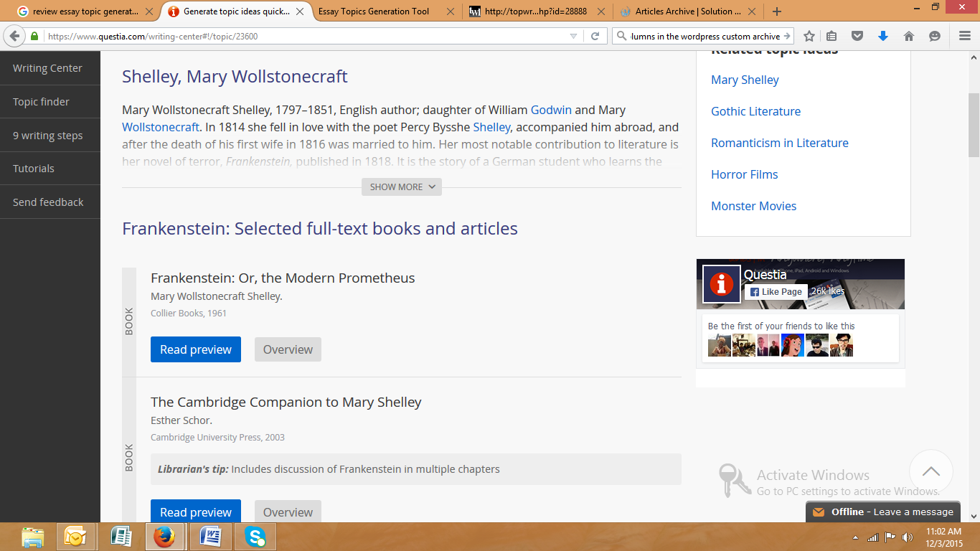Viewport: 980px width, 551px height.
Task: Show hidden system tray icons
Action: click(855, 537)
